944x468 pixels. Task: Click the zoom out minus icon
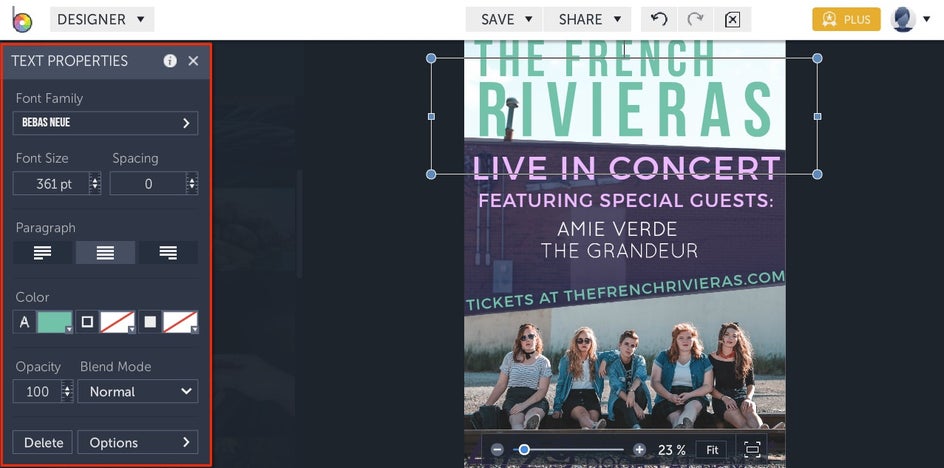click(x=497, y=449)
